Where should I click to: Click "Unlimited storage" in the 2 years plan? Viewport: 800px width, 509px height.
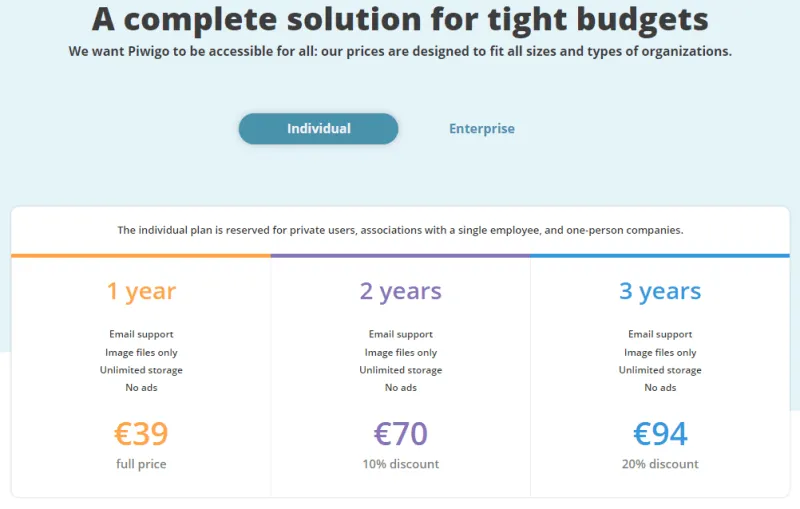click(x=400, y=370)
